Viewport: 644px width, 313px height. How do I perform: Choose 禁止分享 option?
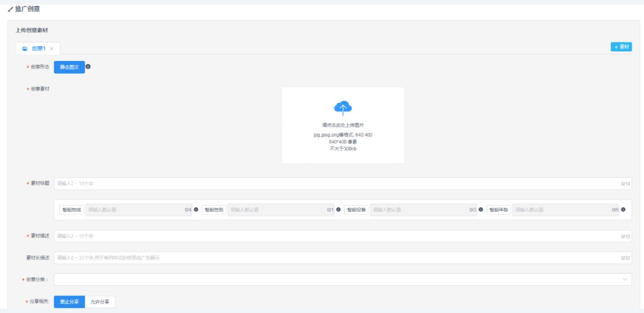[x=69, y=302]
